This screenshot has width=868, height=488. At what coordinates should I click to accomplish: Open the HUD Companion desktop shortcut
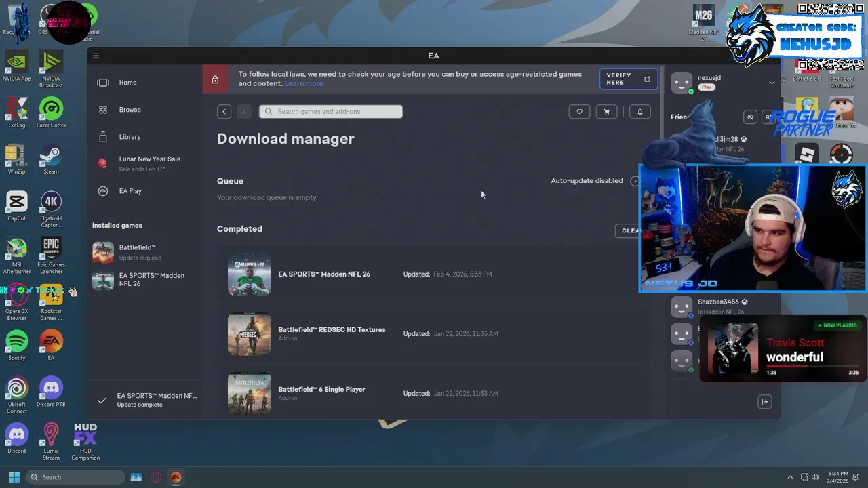85,442
